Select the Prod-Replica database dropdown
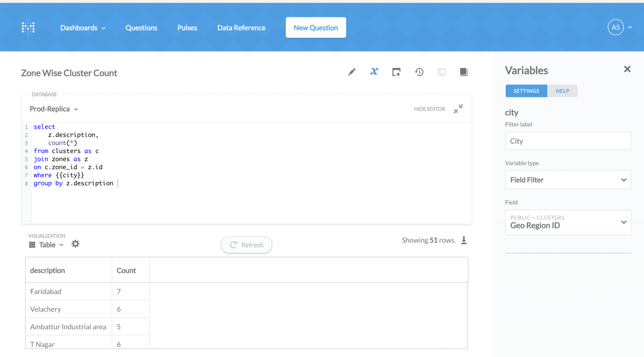Image resolution: width=644 pixels, height=357 pixels. [54, 109]
